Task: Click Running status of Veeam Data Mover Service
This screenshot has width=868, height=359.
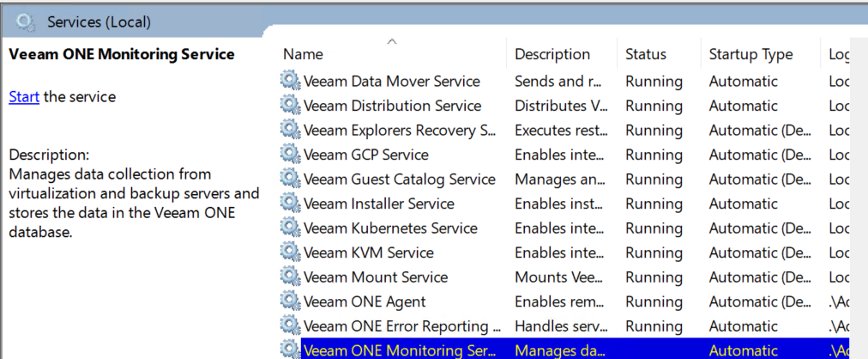Action: tap(654, 82)
